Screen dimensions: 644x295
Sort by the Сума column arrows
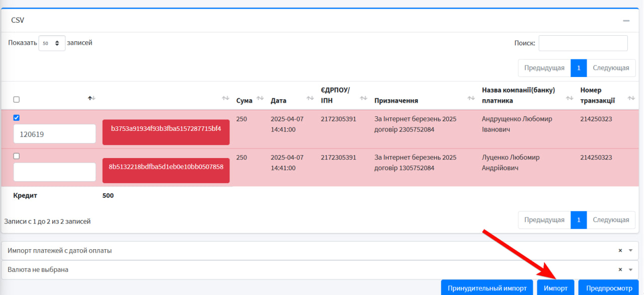(260, 98)
